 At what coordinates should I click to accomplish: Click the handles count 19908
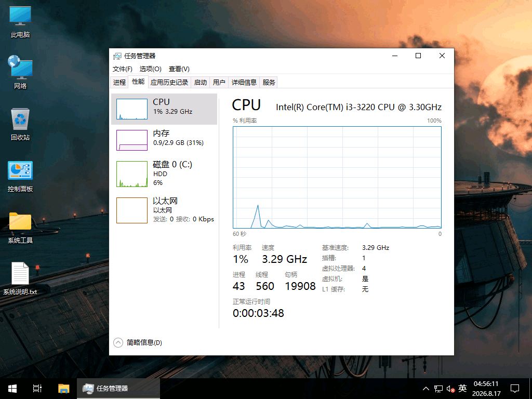(300, 286)
